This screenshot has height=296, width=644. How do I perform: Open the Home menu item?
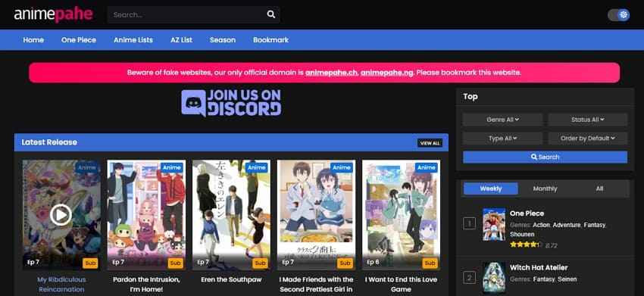pyautogui.click(x=33, y=40)
